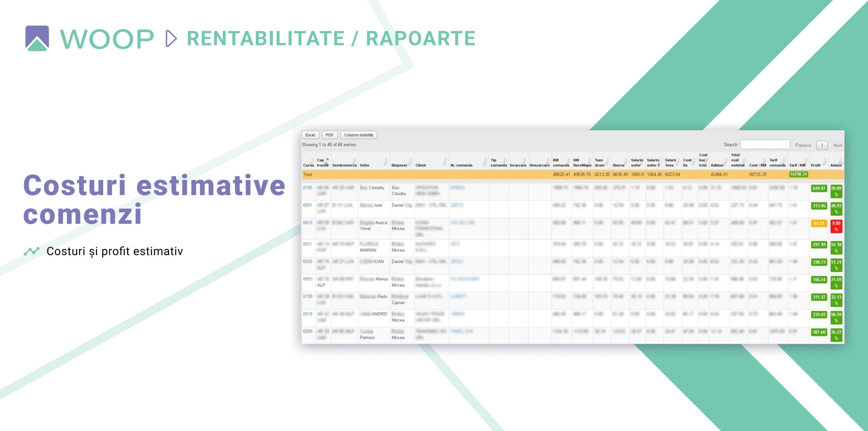868x431 pixels.
Task: Sort by the Incarcare column header
Action: click(518, 161)
